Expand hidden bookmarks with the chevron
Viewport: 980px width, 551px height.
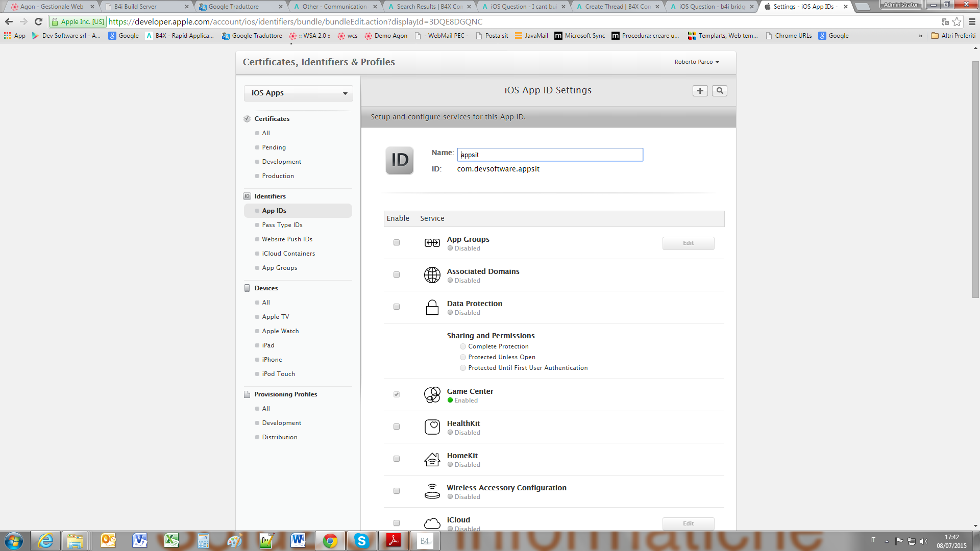click(x=920, y=36)
